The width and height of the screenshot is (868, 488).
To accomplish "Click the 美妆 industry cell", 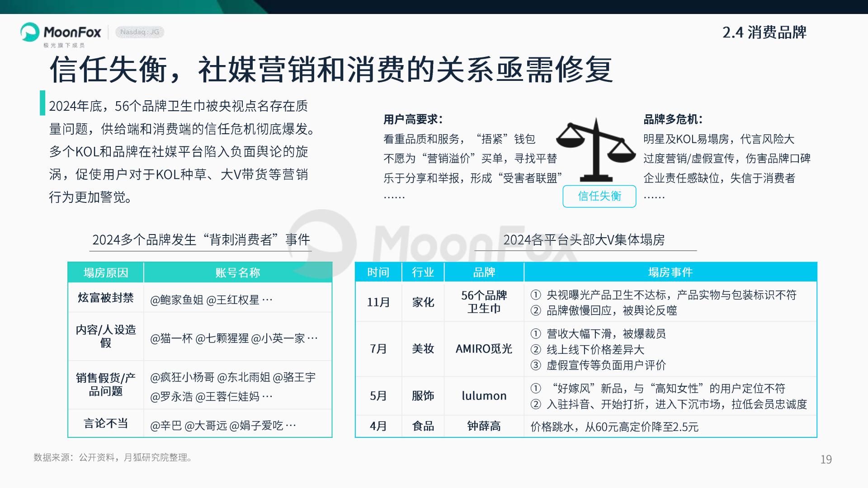I will coord(423,349).
